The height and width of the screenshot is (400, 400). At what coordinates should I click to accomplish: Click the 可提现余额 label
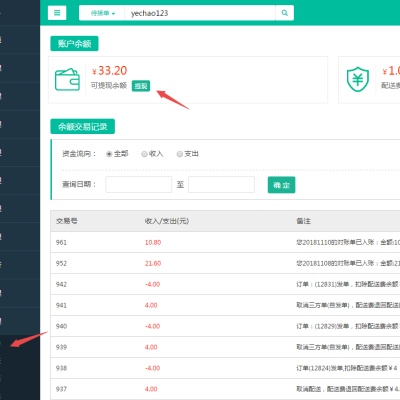click(x=109, y=86)
